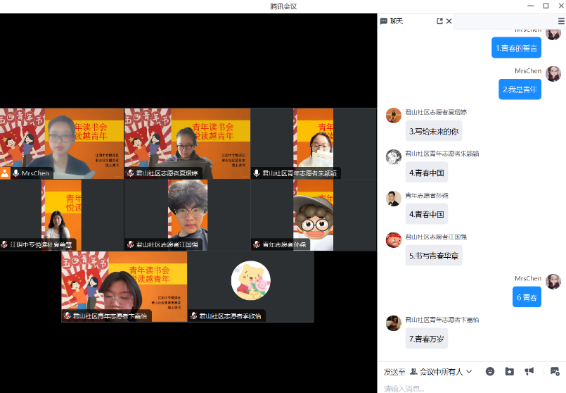Select the 聊天 chat tab

pyautogui.click(x=392, y=21)
